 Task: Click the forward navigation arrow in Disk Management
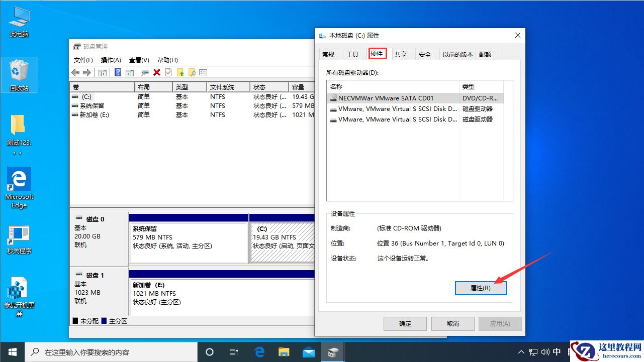pyautogui.click(x=86, y=72)
